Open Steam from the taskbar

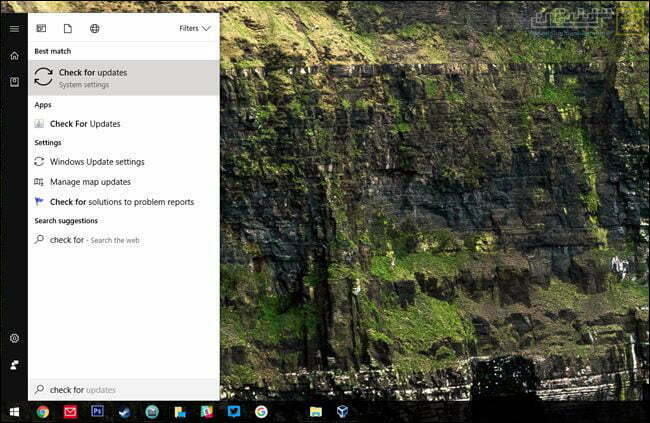click(x=124, y=412)
